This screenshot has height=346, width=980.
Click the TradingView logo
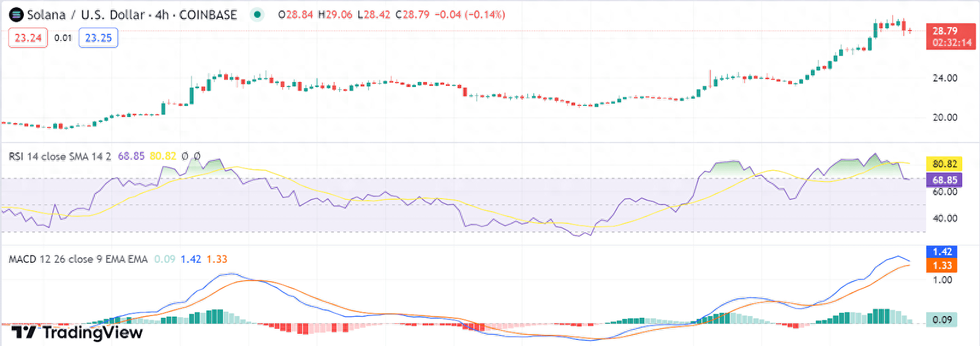coord(77,333)
